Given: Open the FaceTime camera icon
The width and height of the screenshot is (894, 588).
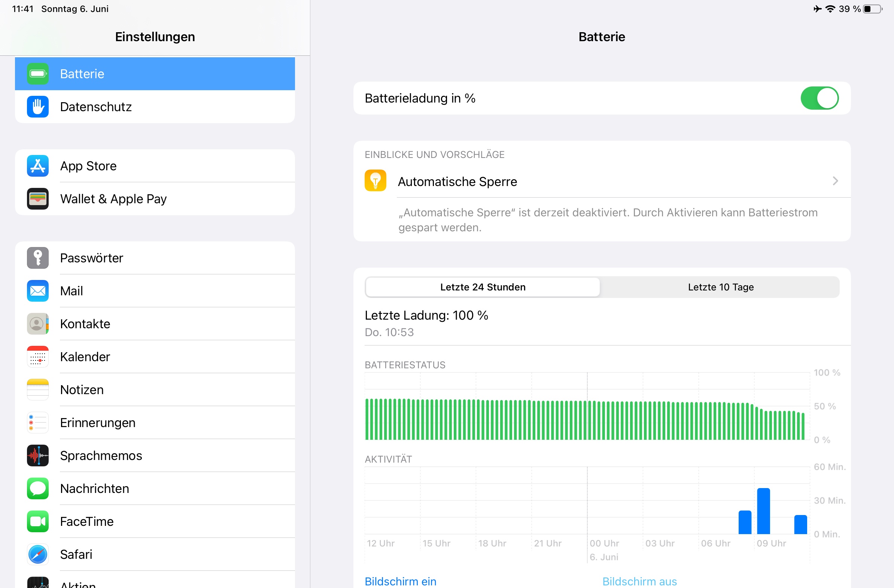Looking at the screenshot, I should pos(37,521).
